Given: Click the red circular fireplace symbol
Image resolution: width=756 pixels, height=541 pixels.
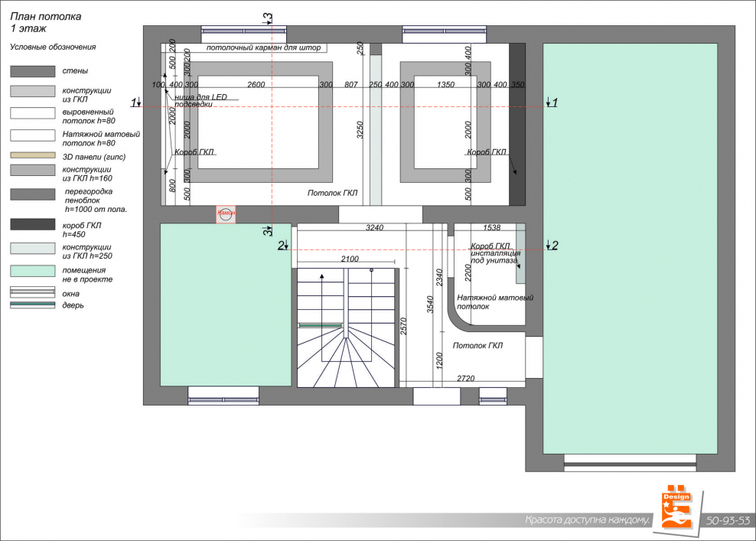Looking at the screenshot, I should pyautogui.click(x=226, y=215).
